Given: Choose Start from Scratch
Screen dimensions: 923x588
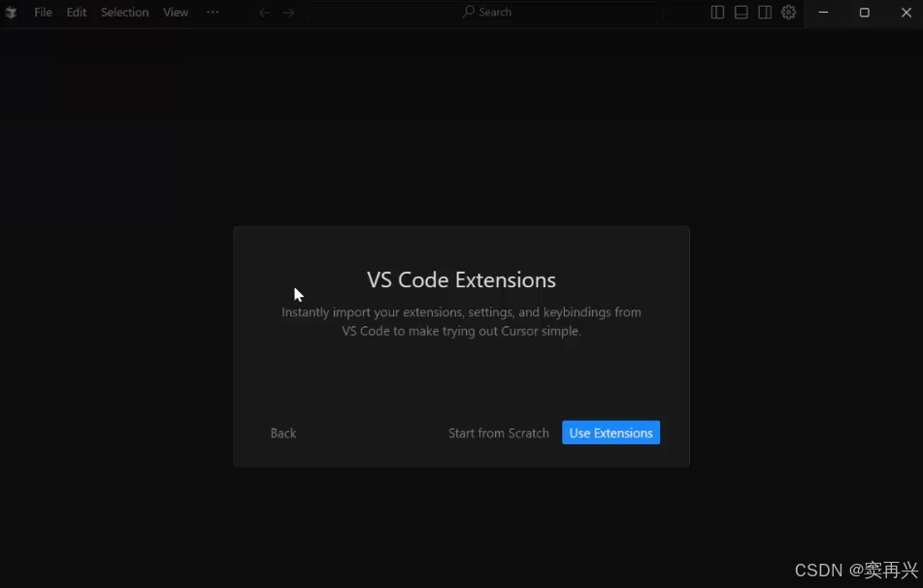Looking at the screenshot, I should 499,433.
